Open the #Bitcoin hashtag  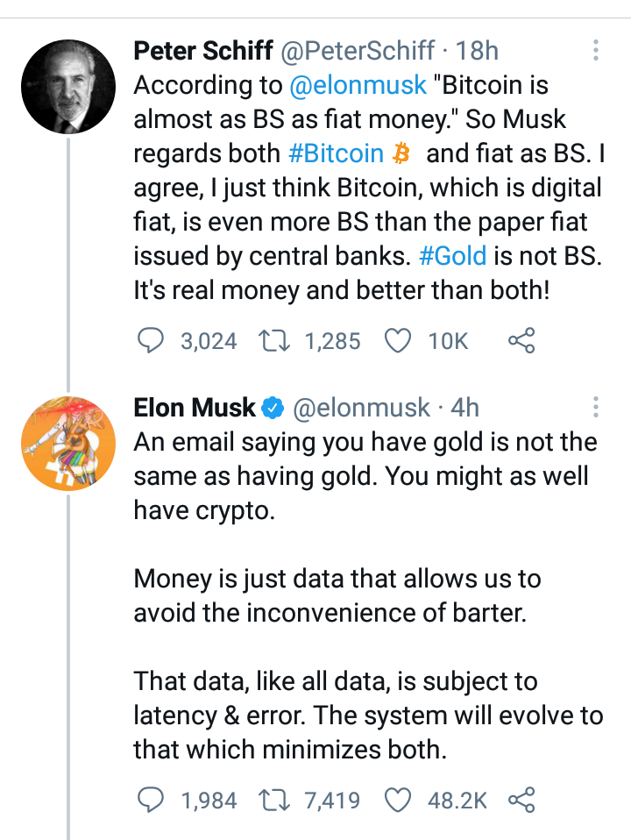[336, 153]
